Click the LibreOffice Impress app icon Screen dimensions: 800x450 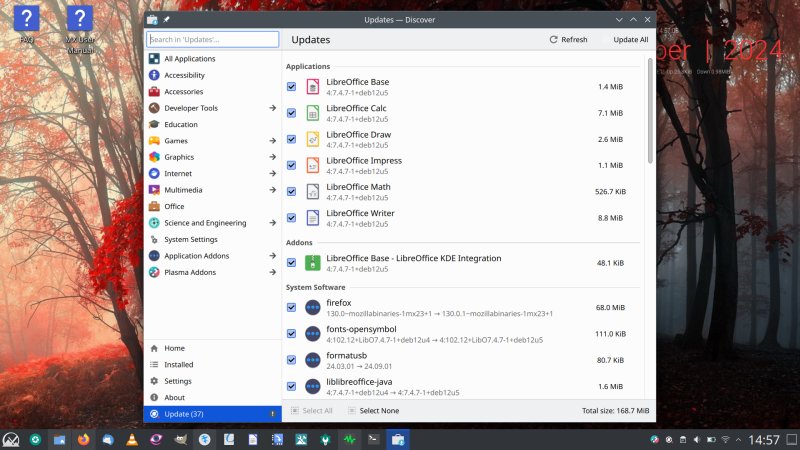click(x=312, y=165)
